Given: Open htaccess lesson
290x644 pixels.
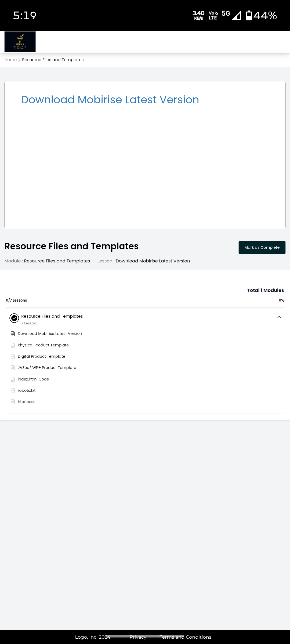Looking at the screenshot, I should tap(27, 402).
